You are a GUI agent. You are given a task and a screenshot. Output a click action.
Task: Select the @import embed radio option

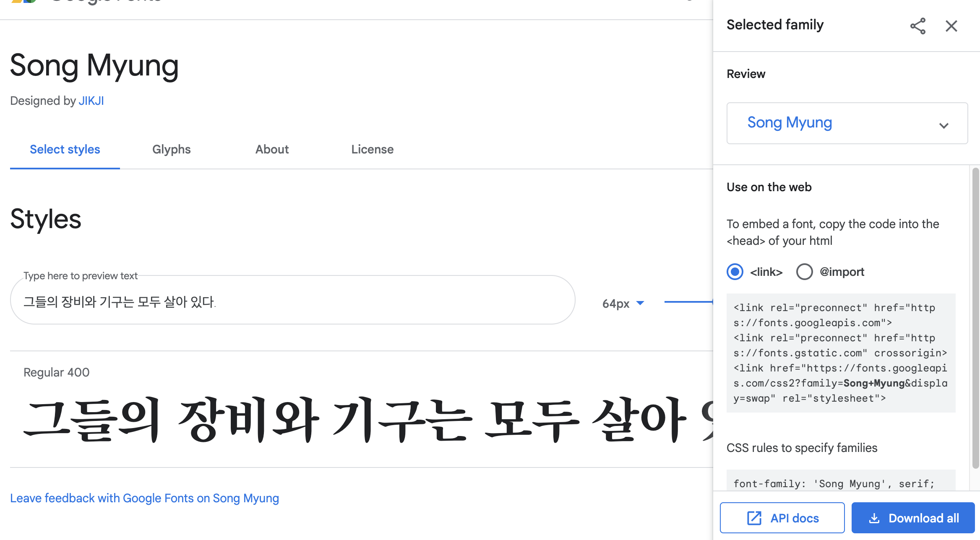point(804,272)
